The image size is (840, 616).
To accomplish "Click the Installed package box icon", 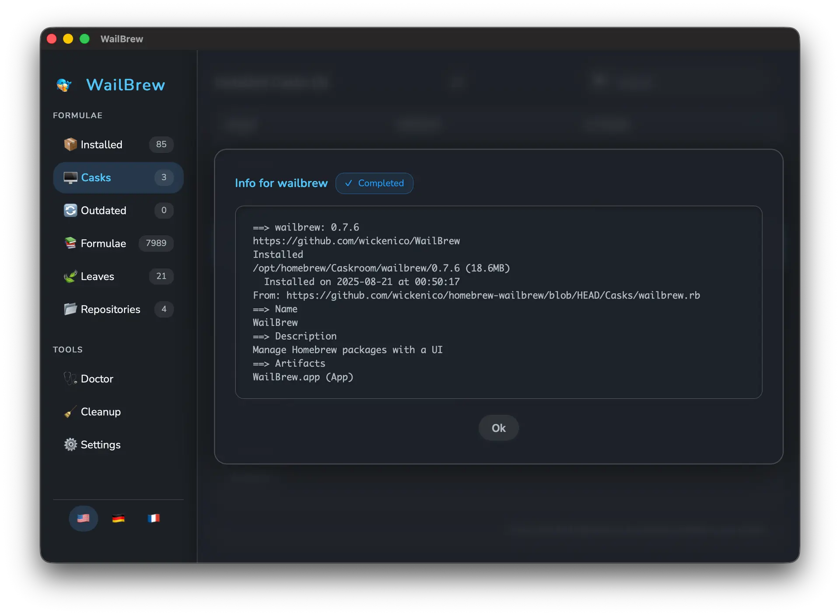I will click(x=70, y=144).
